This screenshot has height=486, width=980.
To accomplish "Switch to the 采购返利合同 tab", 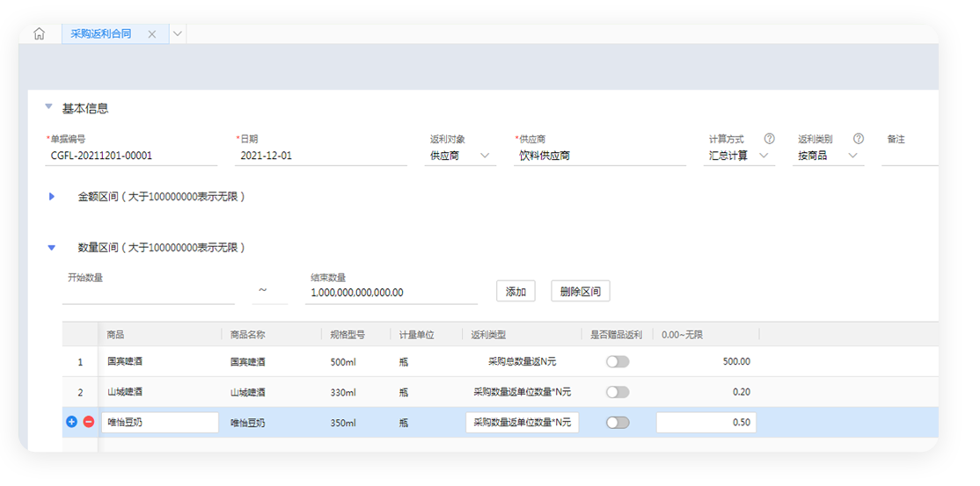I will 101,33.
